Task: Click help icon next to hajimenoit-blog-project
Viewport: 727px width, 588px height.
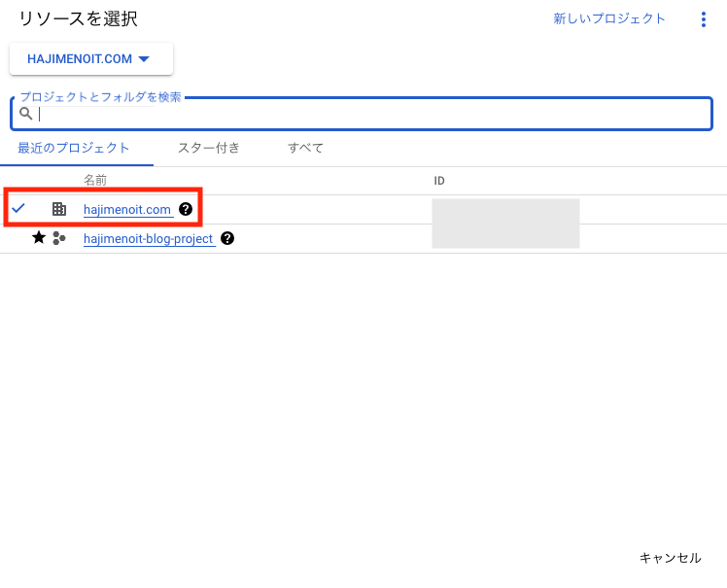Action: pyautogui.click(x=227, y=238)
